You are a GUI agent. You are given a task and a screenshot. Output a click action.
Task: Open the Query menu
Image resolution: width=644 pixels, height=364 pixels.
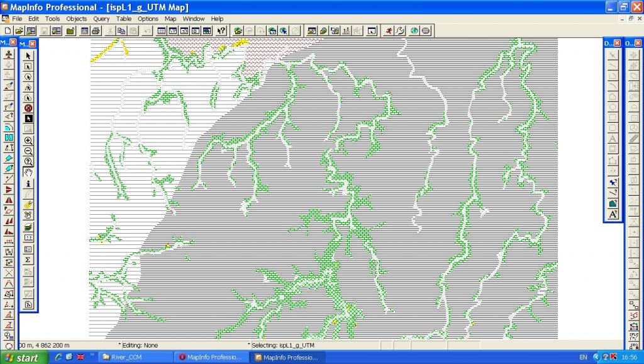pyautogui.click(x=101, y=19)
